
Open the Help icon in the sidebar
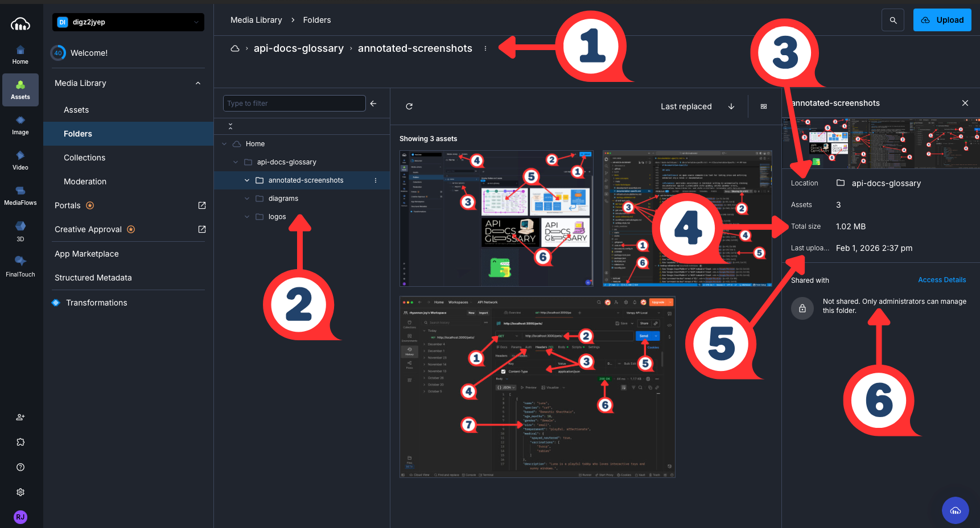(x=20, y=467)
